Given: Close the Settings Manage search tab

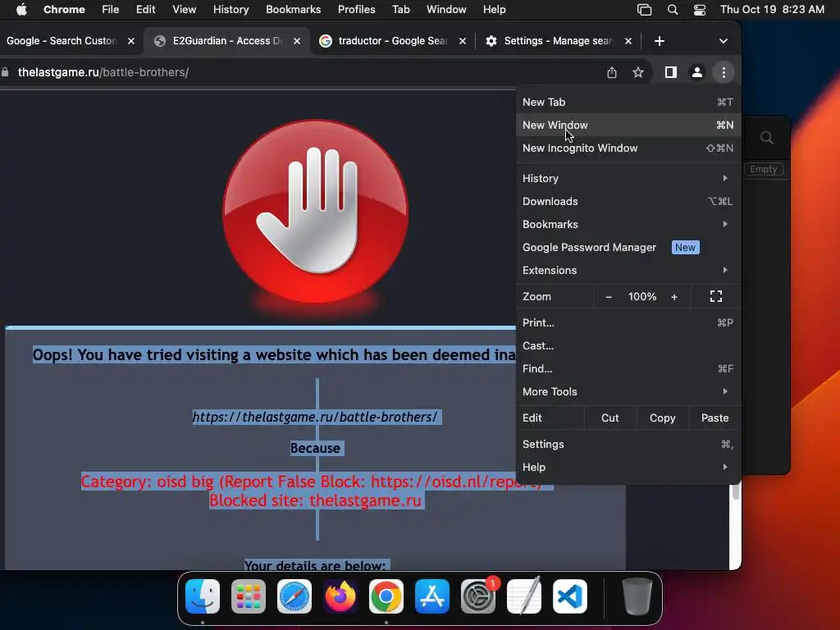Looking at the screenshot, I should pyautogui.click(x=628, y=41).
